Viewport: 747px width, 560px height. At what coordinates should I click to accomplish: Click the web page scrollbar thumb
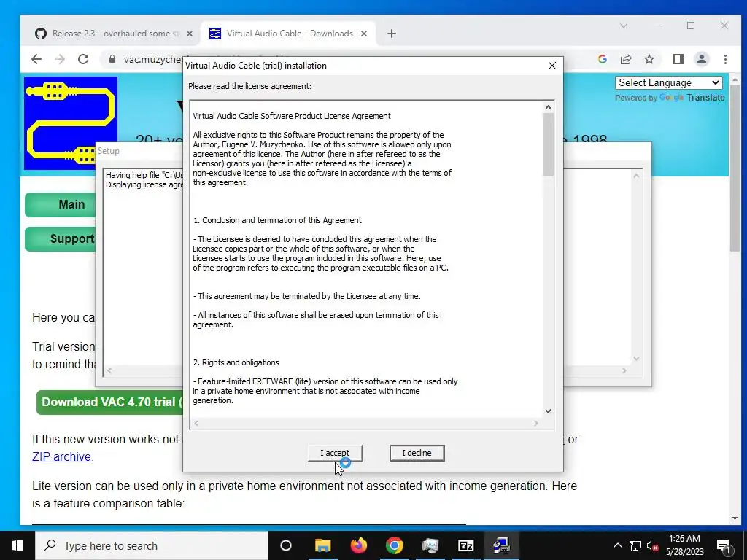pyautogui.click(x=734, y=168)
